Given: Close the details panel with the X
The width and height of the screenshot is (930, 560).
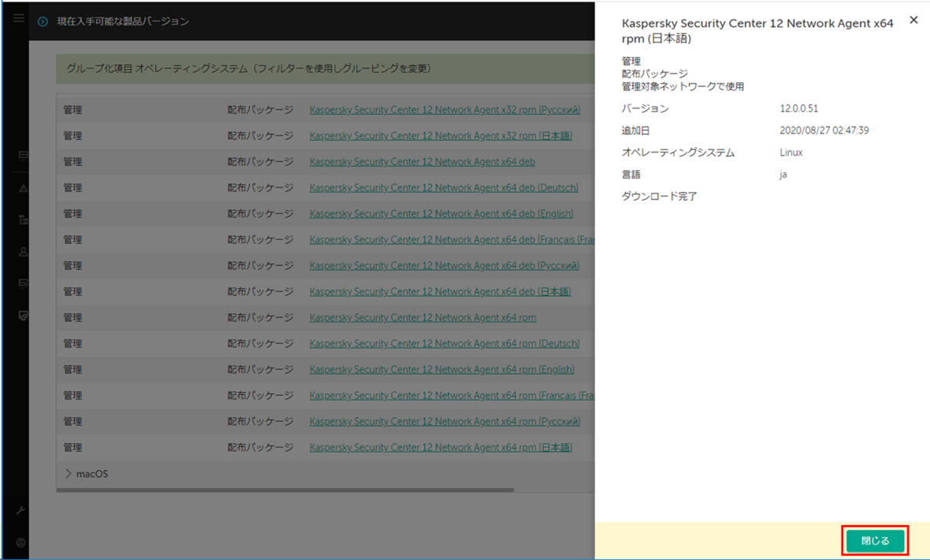Looking at the screenshot, I should (x=913, y=20).
